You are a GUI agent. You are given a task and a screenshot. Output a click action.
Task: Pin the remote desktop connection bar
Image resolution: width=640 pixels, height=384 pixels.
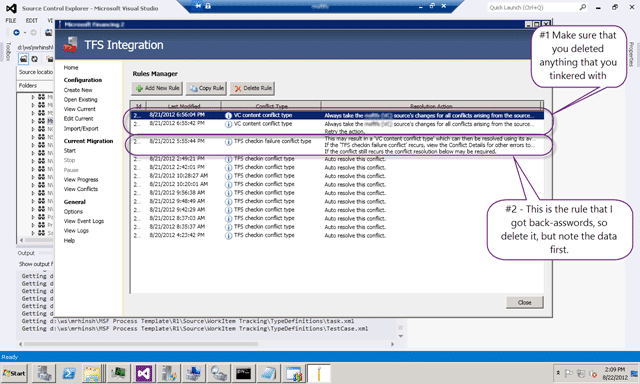pyautogui.click(x=198, y=6)
